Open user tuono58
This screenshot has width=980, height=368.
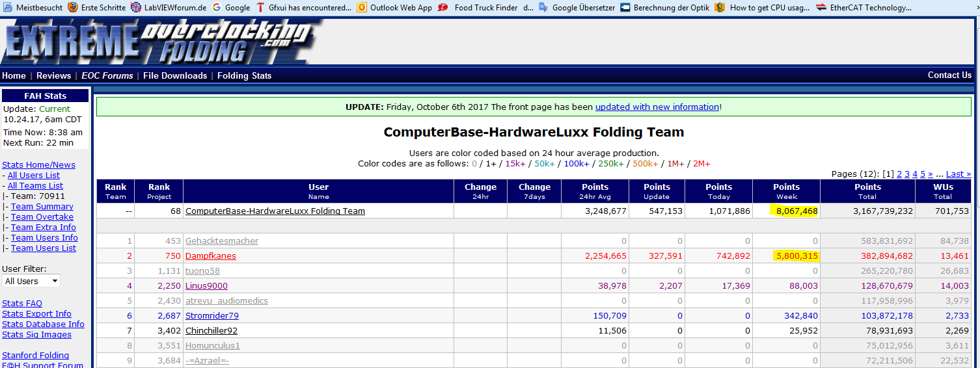point(202,270)
